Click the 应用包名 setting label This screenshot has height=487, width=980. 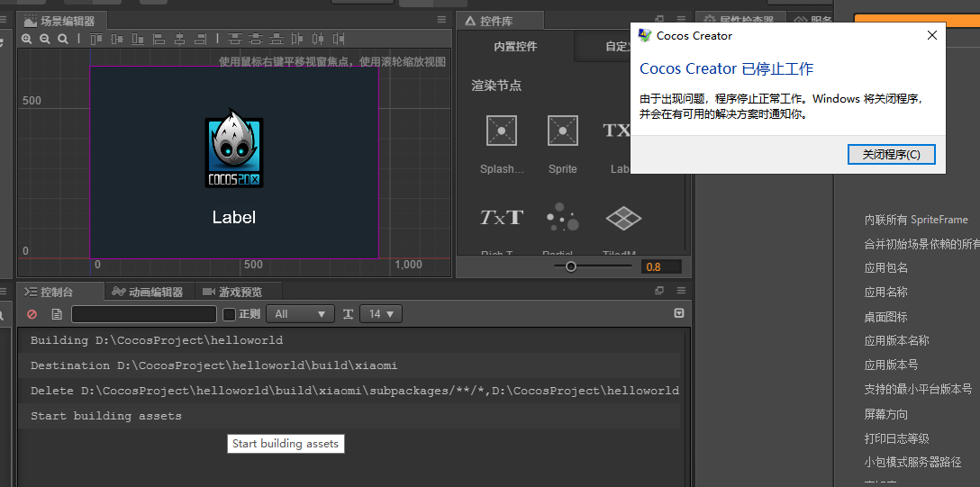(x=886, y=268)
